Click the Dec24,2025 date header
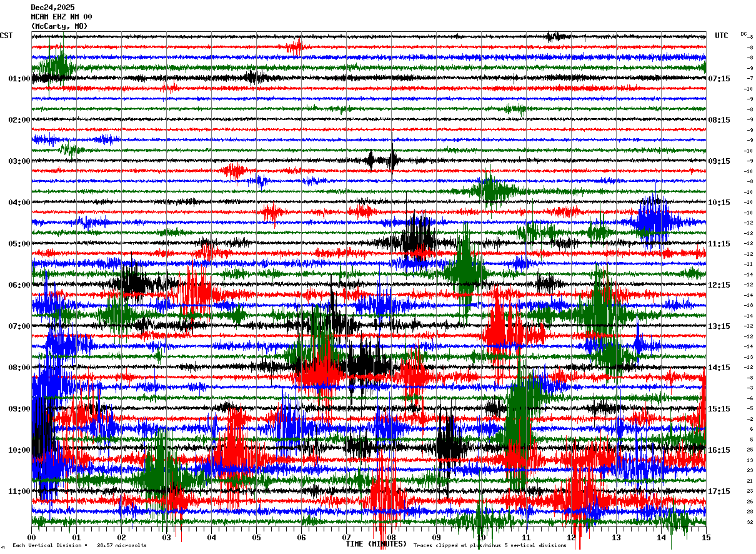 pos(52,8)
